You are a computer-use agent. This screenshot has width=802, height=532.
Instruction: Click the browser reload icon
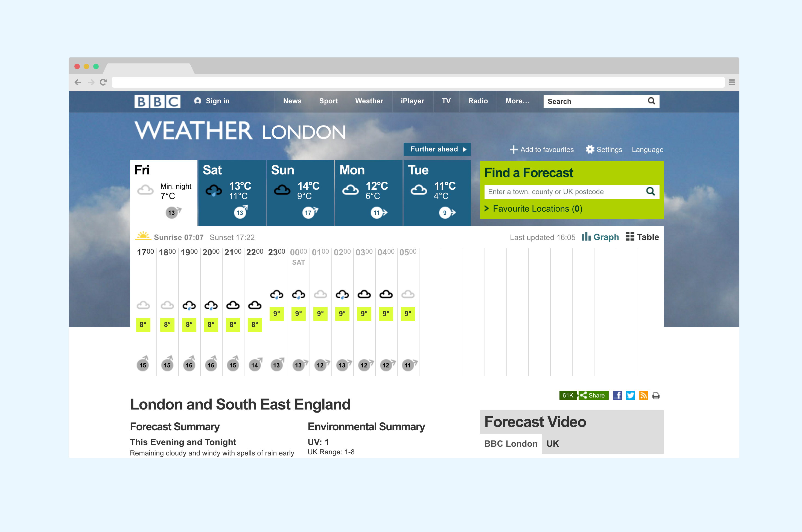(103, 82)
